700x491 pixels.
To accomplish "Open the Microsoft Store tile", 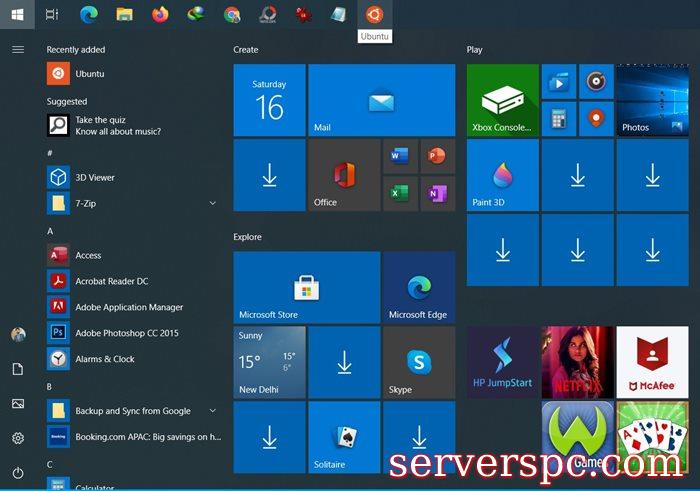I will pyautogui.click(x=306, y=287).
